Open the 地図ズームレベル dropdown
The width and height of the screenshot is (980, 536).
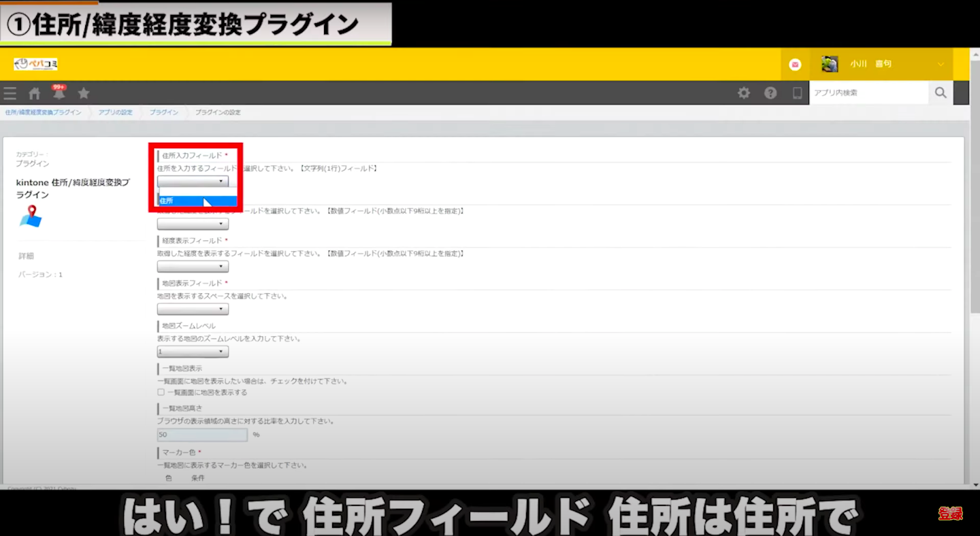tap(193, 352)
